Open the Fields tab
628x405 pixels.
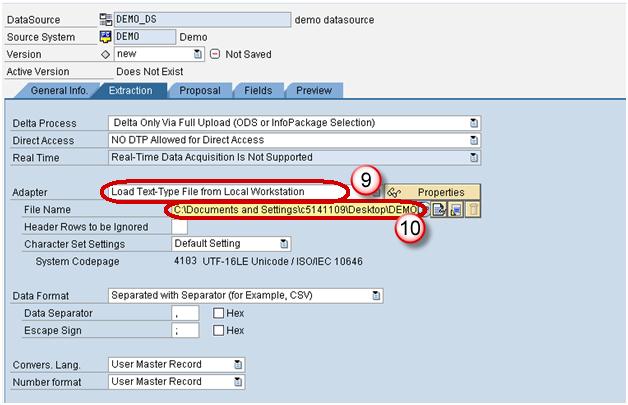pos(258,90)
